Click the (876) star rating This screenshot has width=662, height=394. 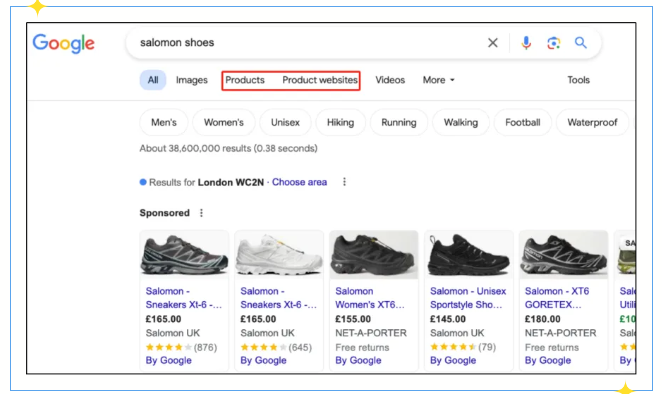[181, 347]
